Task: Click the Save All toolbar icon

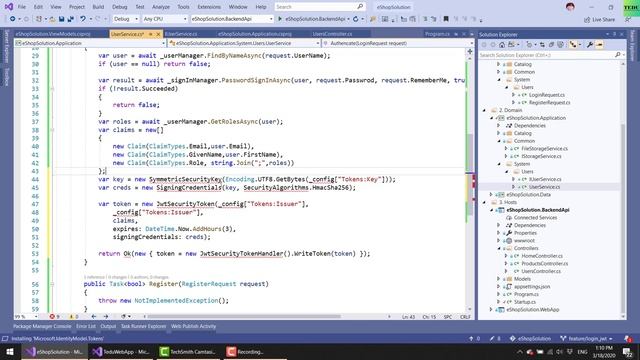Action: coord(70,19)
